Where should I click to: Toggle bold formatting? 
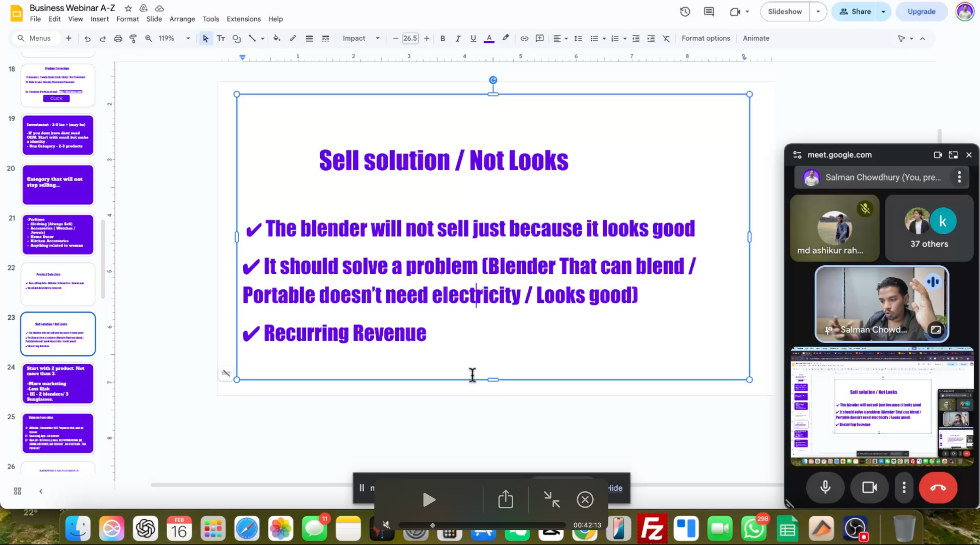442,38
